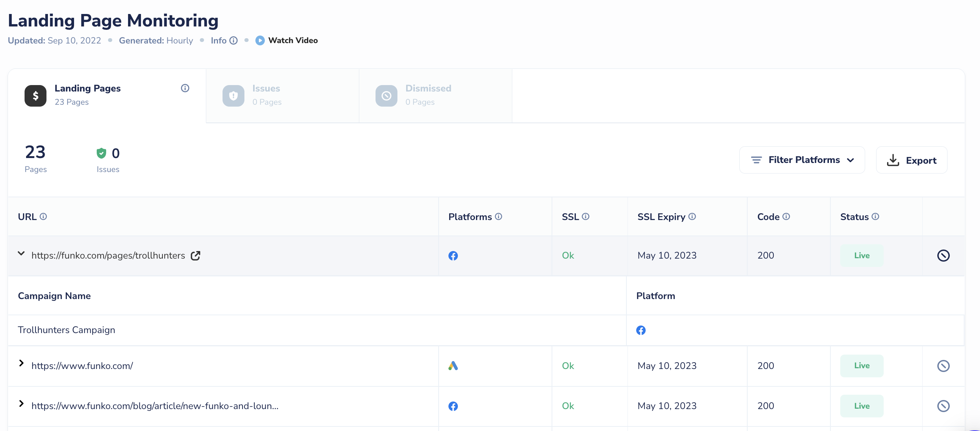Click the blog article URL text
This screenshot has width=980, height=431.
coord(155,406)
